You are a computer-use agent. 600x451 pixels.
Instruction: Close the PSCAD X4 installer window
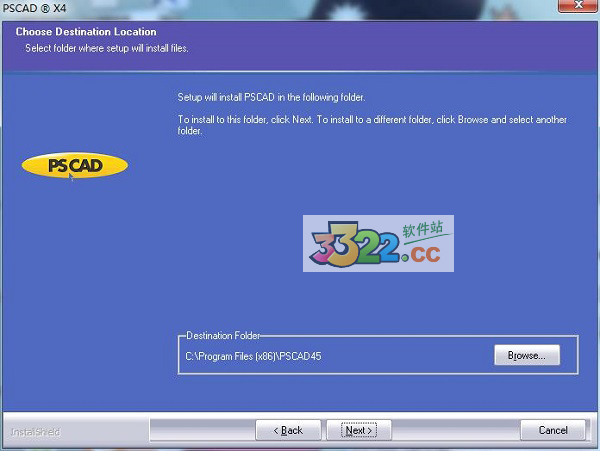pos(578,5)
